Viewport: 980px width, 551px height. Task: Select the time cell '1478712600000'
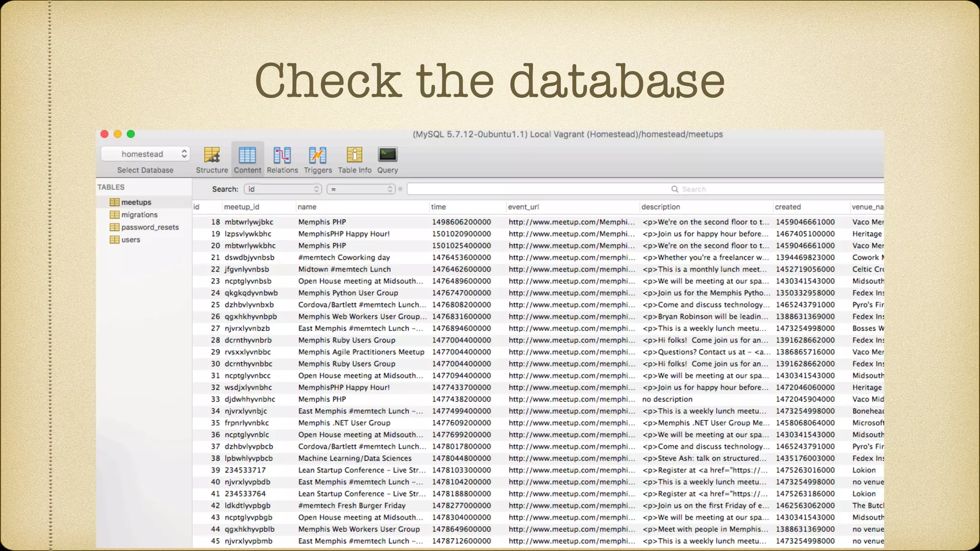click(461, 541)
